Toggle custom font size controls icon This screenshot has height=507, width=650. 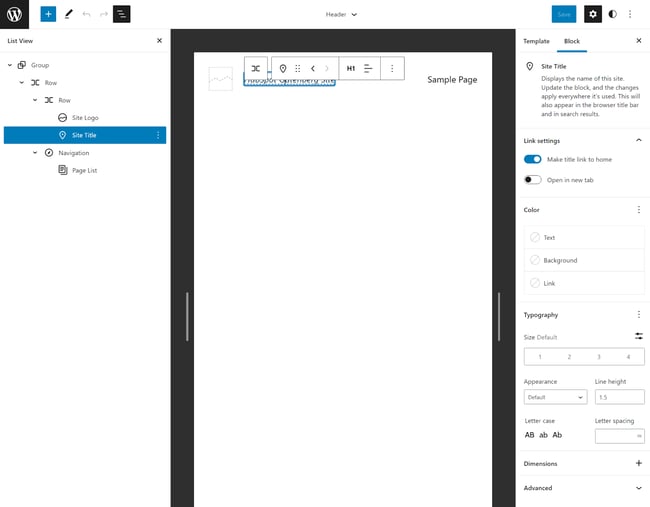click(x=639, y=336)
